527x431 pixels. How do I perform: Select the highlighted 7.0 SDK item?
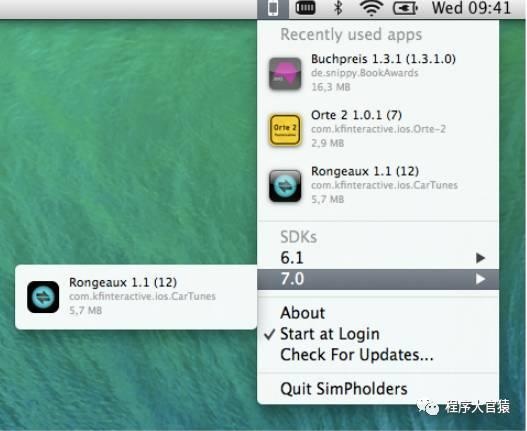click(378, 279)
